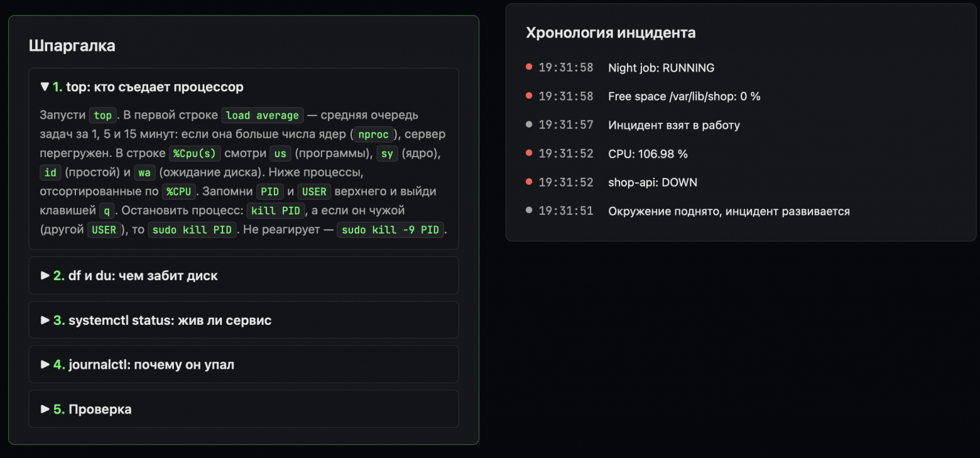Click the "kill PID" command after "Остановить процесс"
The height and width of the screenshot is (458, 980).
tap(276, 210)
